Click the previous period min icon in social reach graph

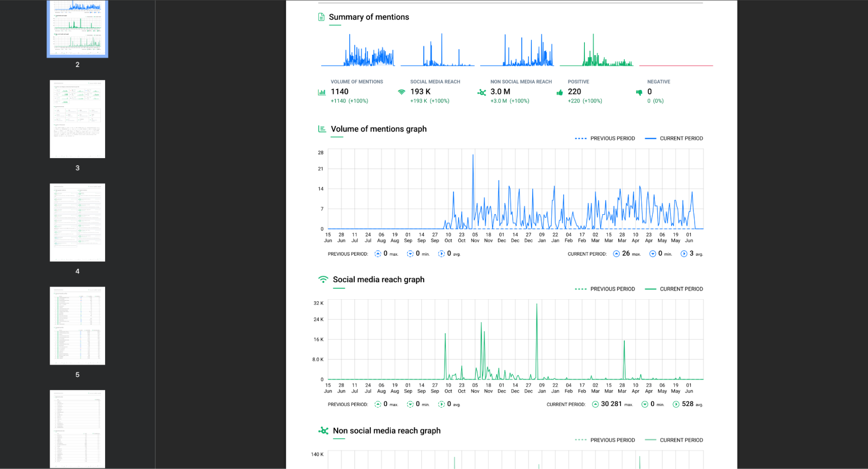click(x=410, y=404)
